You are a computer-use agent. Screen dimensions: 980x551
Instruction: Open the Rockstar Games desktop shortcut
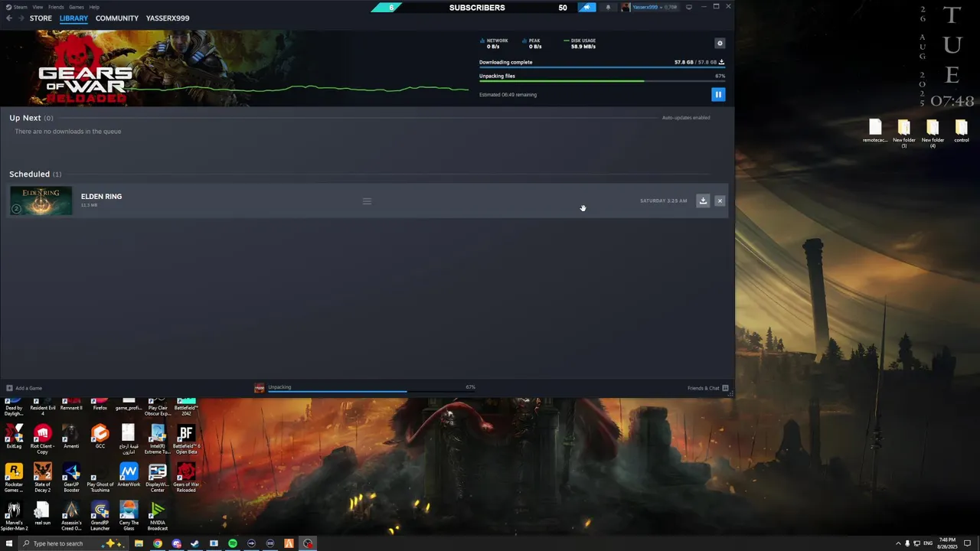(14, 478)
